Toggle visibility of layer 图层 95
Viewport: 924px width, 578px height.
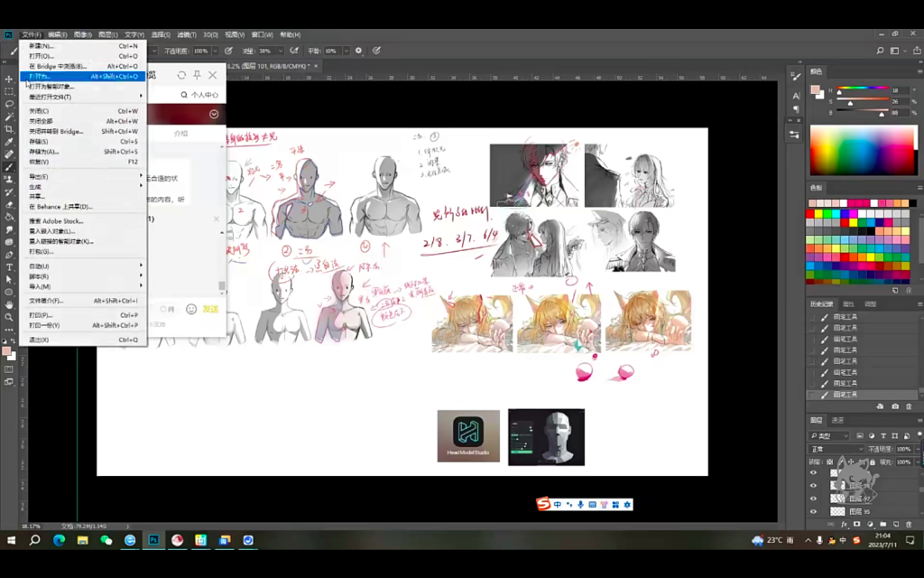click(x=813, y=511)
